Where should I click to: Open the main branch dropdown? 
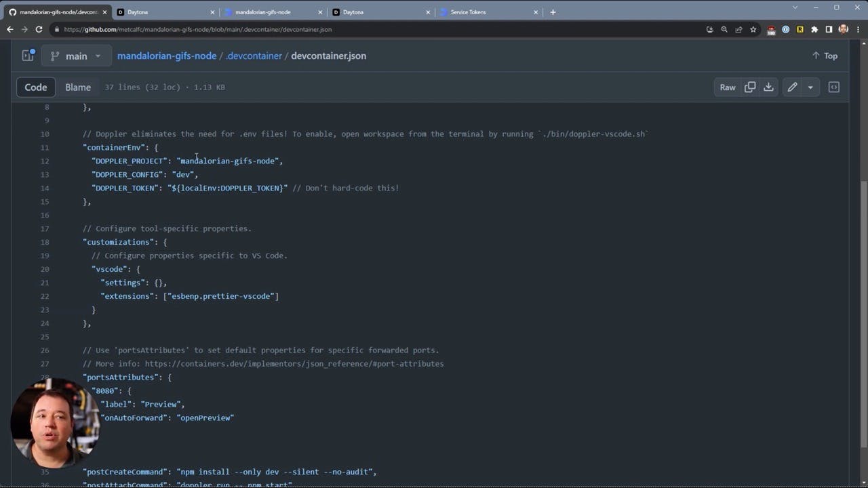(x=76, y=56)
